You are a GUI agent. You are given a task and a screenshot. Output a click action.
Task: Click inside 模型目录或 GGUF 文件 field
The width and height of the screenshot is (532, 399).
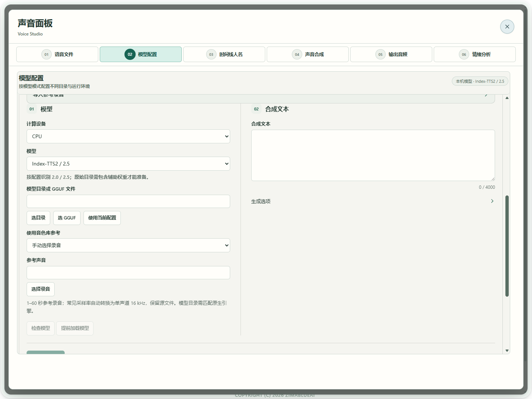tap(128, 201)
